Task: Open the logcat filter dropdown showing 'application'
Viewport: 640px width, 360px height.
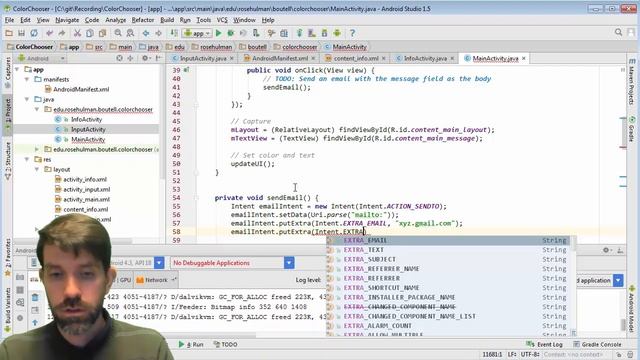Action: [618, 280]
